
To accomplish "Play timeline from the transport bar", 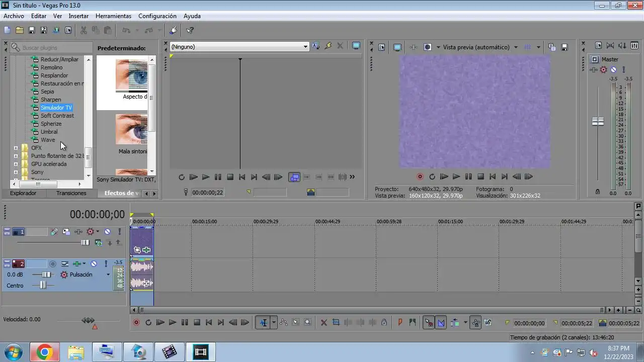I will click(173, 323).
